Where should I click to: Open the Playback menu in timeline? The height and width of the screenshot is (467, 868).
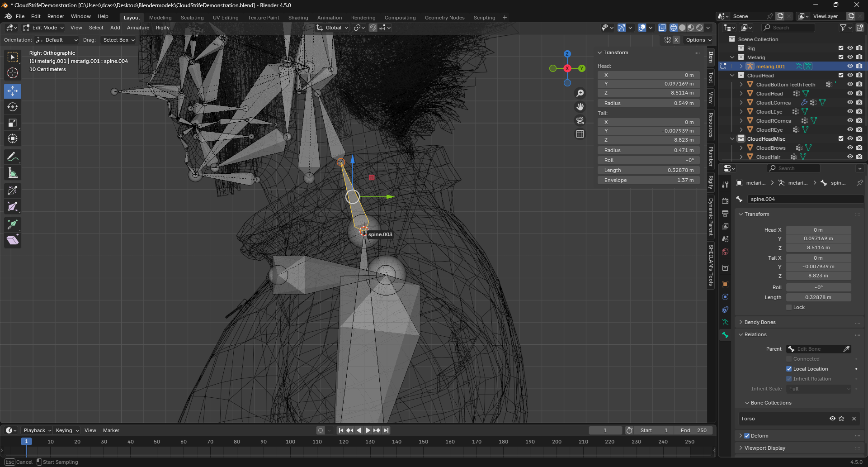[x=38, y=430]
